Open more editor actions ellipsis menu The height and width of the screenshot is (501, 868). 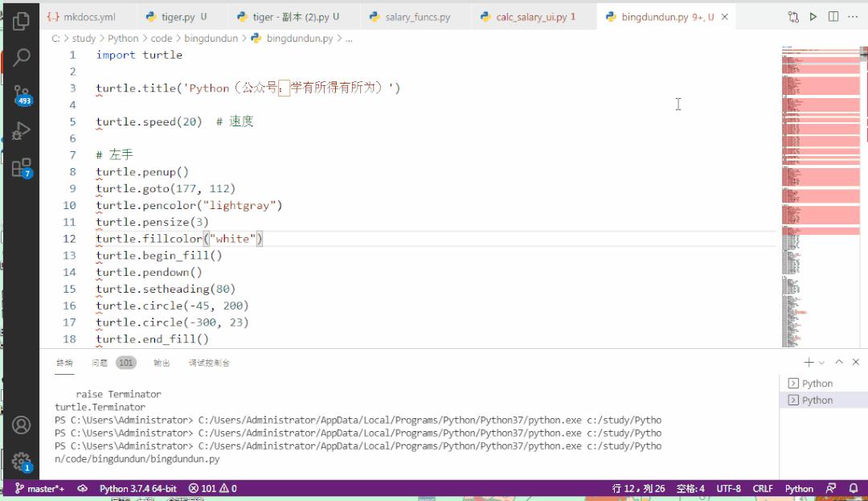point(853,17)
